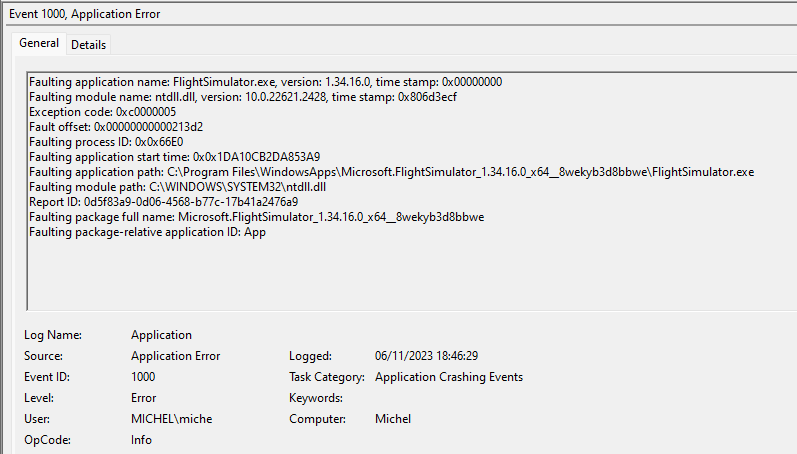Image resolution: width=797 pixels, height=454 pixels.
Task: Click the 'Exception code: 0xc0000005' line
Action: (x=103, y=112)
